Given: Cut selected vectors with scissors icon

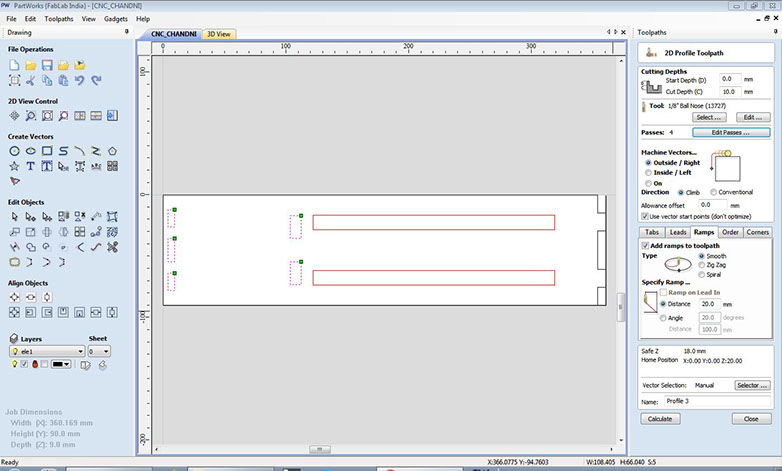Looking at the screenshot, I should point(30,80).
